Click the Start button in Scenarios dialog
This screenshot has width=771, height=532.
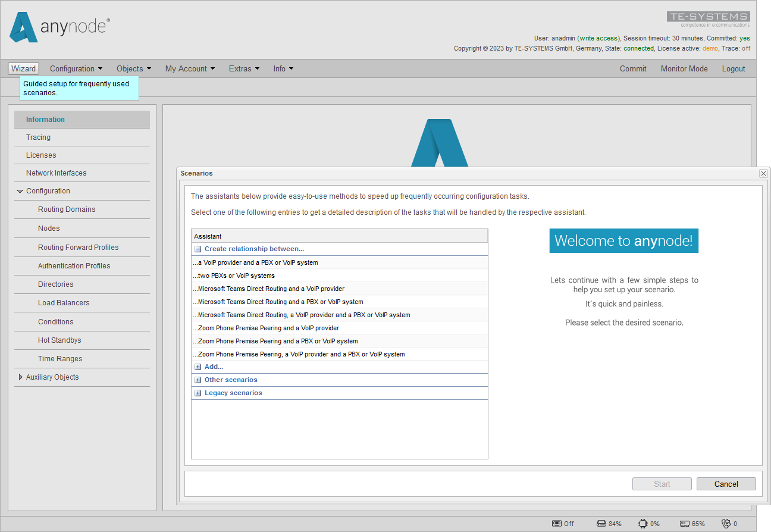click(662, 484)
